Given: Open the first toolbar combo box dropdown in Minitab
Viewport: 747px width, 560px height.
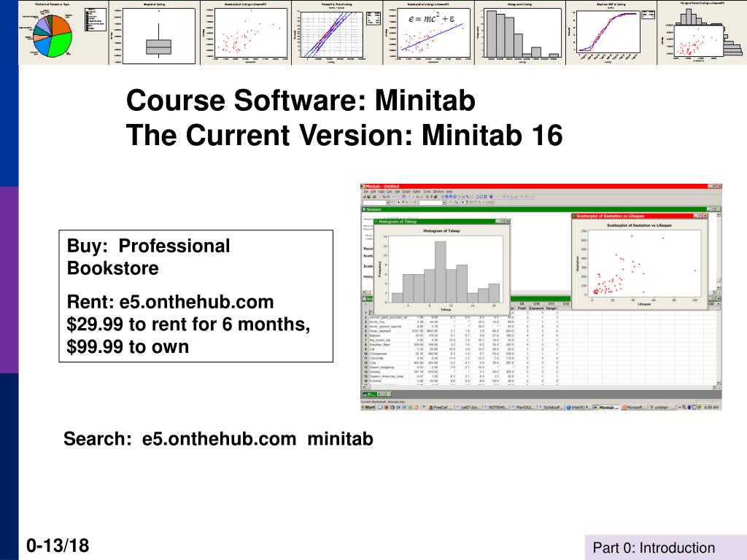Looking at the screenshot, I should (x=388, y=203).
